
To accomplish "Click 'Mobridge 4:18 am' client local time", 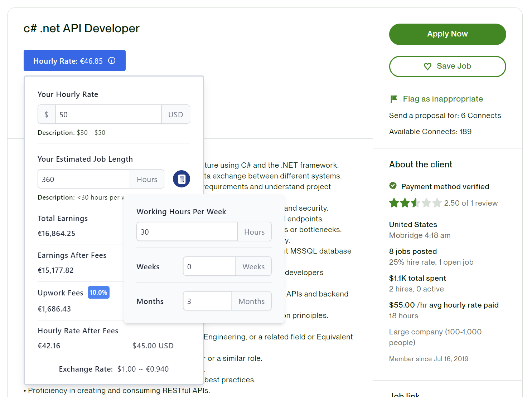I will (x=420, y=235).
